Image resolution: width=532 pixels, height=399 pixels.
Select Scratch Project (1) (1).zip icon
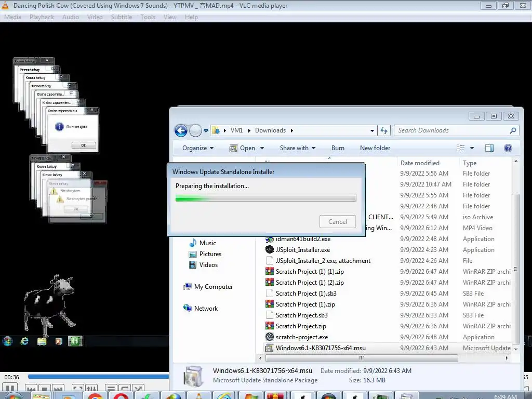270,271
